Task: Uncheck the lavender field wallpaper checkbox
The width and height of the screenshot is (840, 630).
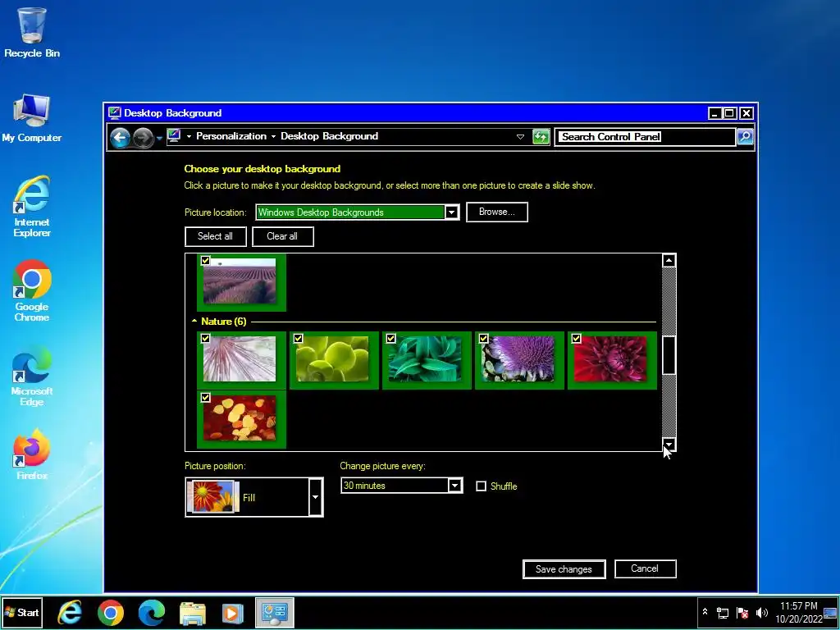Action: [x=205, y=260]
